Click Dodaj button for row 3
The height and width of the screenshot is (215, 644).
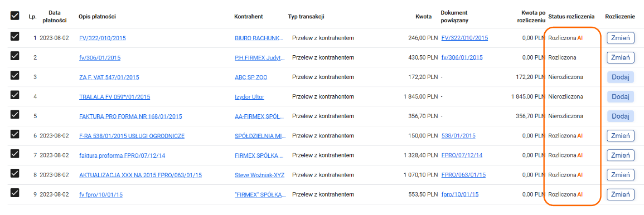coord(620,77)
